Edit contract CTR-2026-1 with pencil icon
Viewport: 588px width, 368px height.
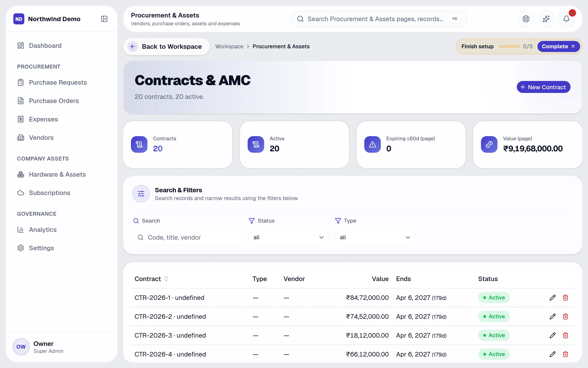tap(553, 298)
